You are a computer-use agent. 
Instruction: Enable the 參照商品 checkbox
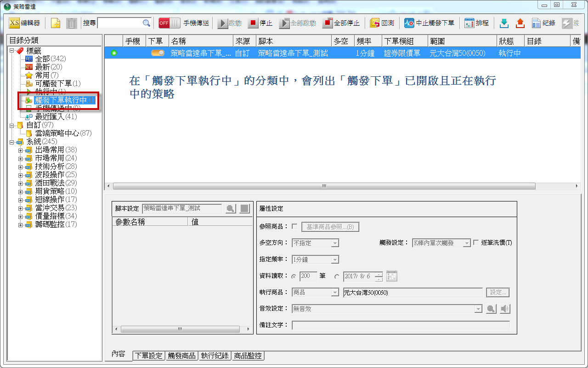[294, 226]
